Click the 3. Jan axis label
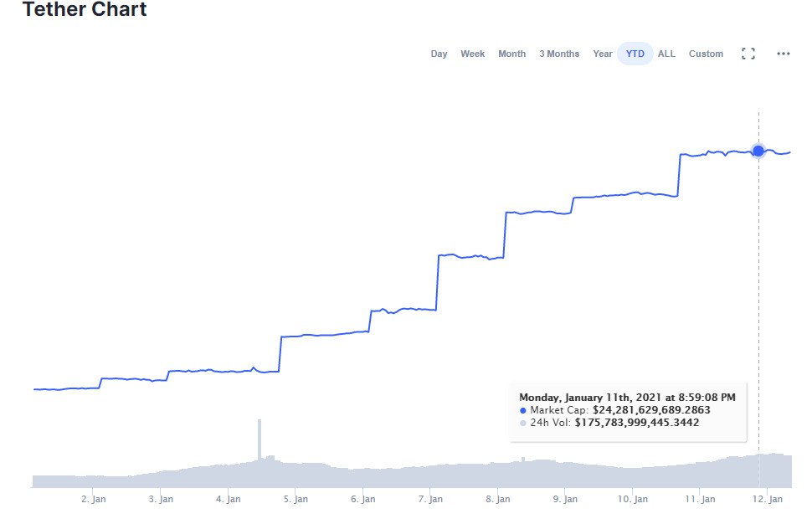This screenshot has height=524, width=812. [161, 499]
